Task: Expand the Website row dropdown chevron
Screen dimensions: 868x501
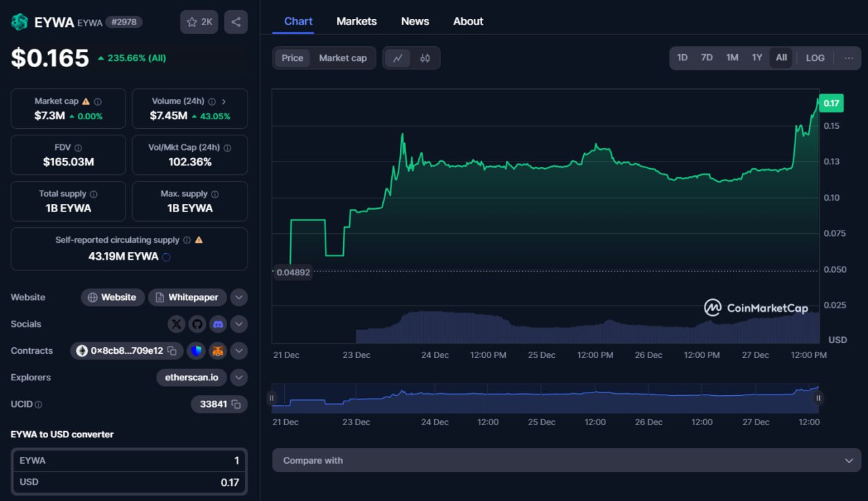Action: tap(239, 297)
